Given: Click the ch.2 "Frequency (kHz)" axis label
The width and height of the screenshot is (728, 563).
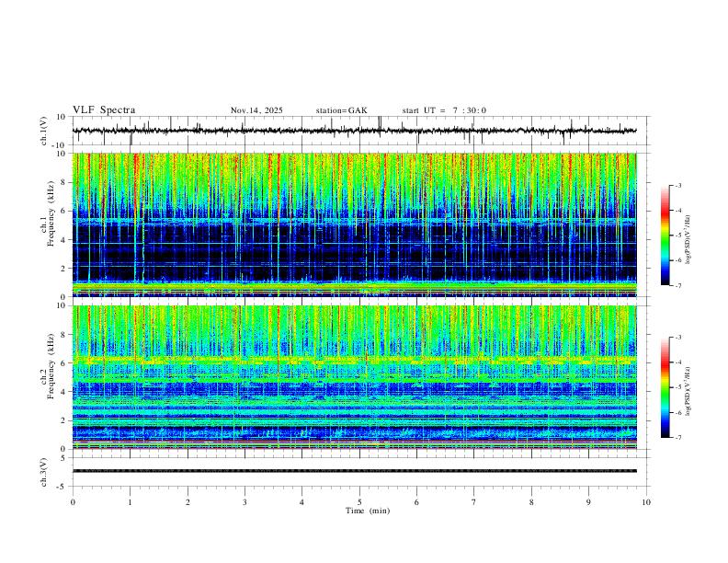Looking at the screenshot, I should pyautogui.click(x=51, y=365).
